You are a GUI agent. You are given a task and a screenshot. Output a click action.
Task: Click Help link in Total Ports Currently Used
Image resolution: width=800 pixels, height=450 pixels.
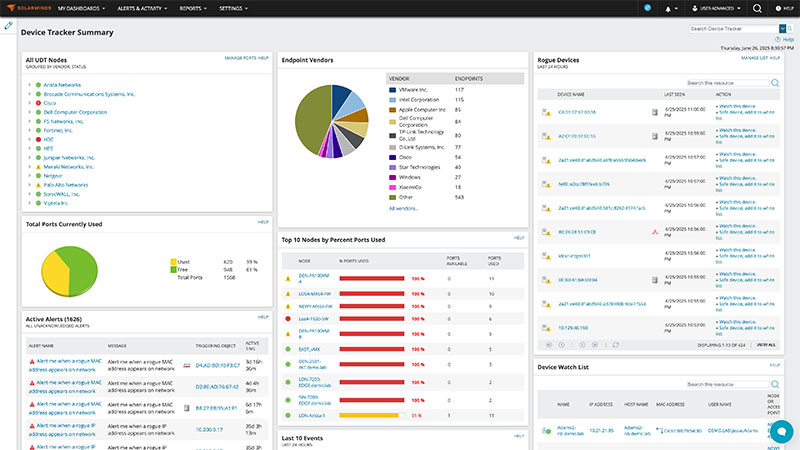(x=263, y=222)
